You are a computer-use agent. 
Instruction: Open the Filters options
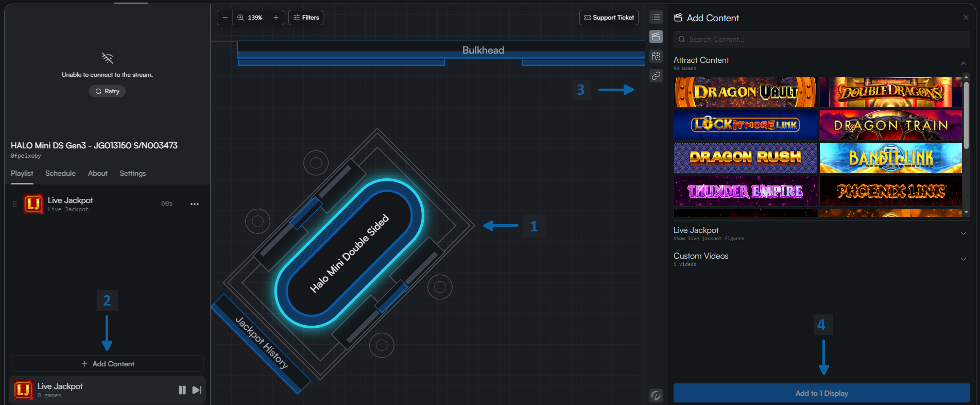(x=306, y=18)
